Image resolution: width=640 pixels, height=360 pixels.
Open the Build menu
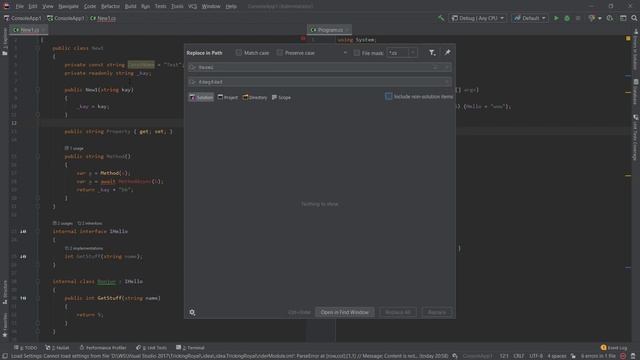(131, 6)
